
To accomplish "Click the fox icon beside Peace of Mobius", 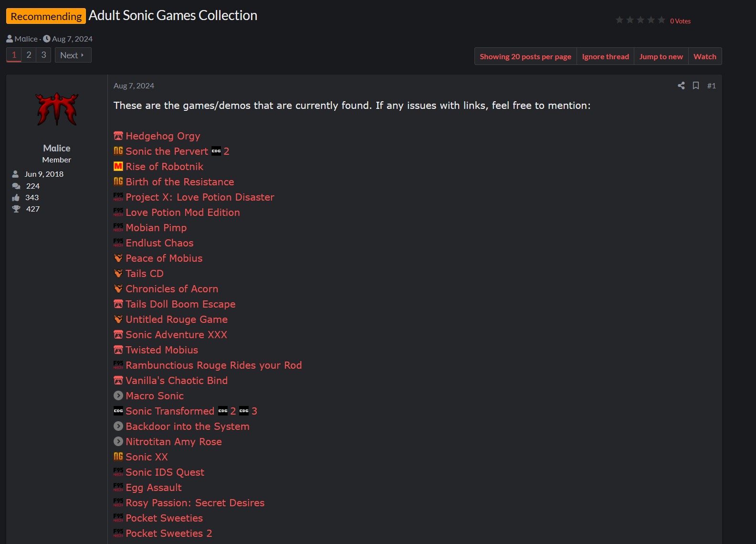I will pyautogui.click(x=118, y=258).
